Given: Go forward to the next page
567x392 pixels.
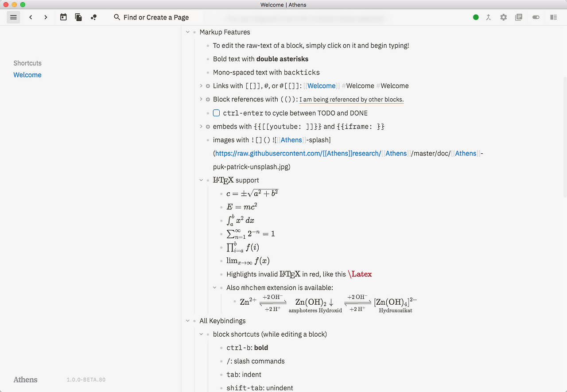Looking at the screenshot, I should [46, 17].
